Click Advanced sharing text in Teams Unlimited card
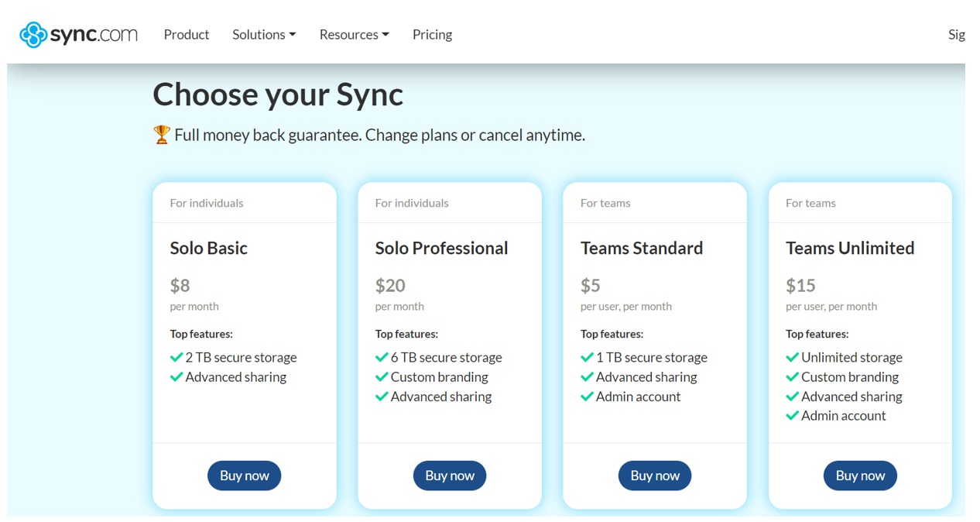 click(852, 397)
